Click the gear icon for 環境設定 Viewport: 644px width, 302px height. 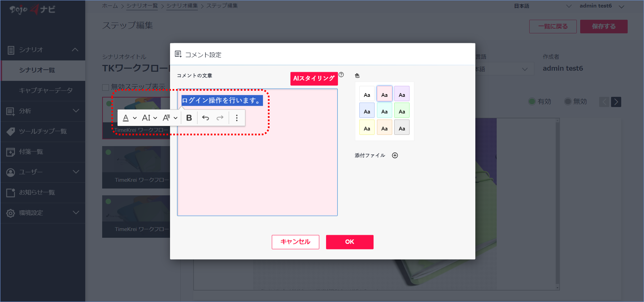[x=10, y=213]
